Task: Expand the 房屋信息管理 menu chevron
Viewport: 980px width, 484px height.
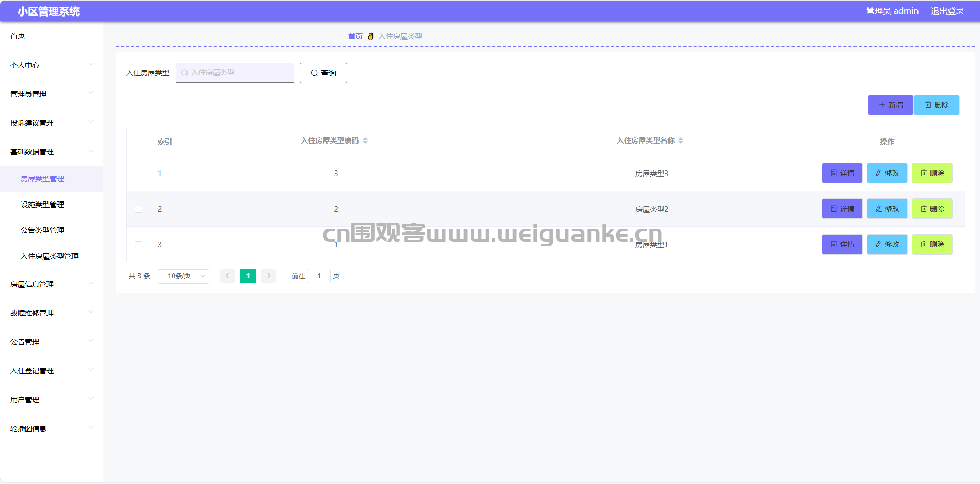Action: tap(91, 283)
